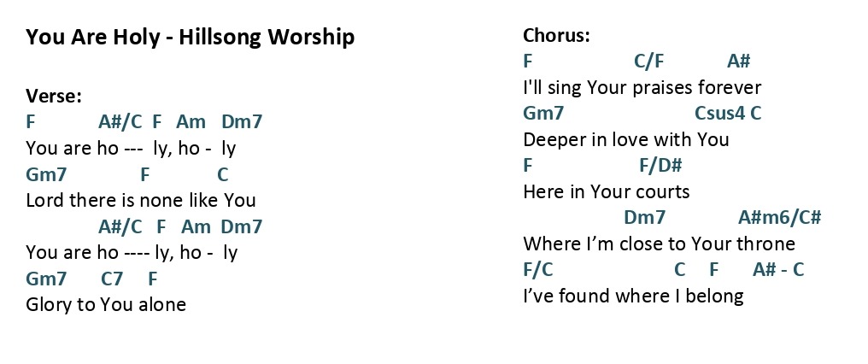
Task: Click the A#m6/C# chord
Action: click(779, 217)
